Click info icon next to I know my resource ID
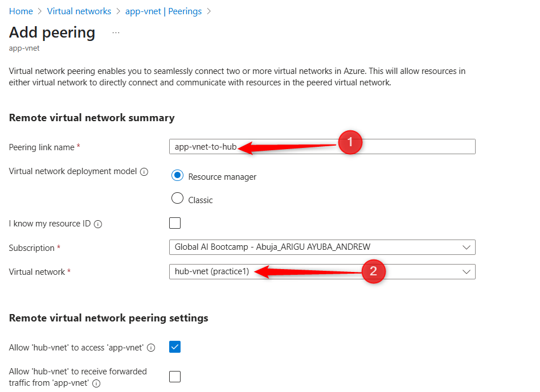Image resolution: width=540 pixels, height=392 pixels. [98, 224]
